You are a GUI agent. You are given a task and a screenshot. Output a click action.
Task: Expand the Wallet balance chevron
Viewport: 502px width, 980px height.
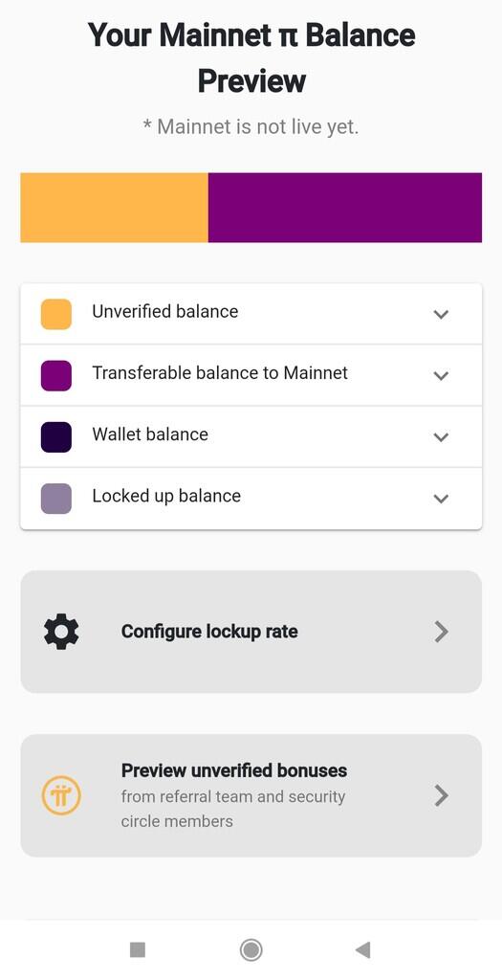click(x=442, y=436)
